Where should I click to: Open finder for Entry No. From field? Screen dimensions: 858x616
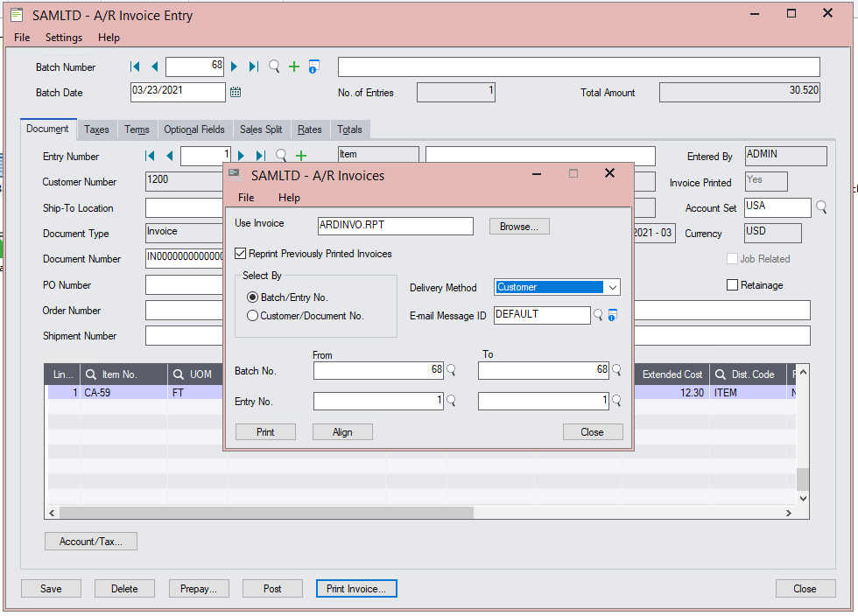(452, 401)
